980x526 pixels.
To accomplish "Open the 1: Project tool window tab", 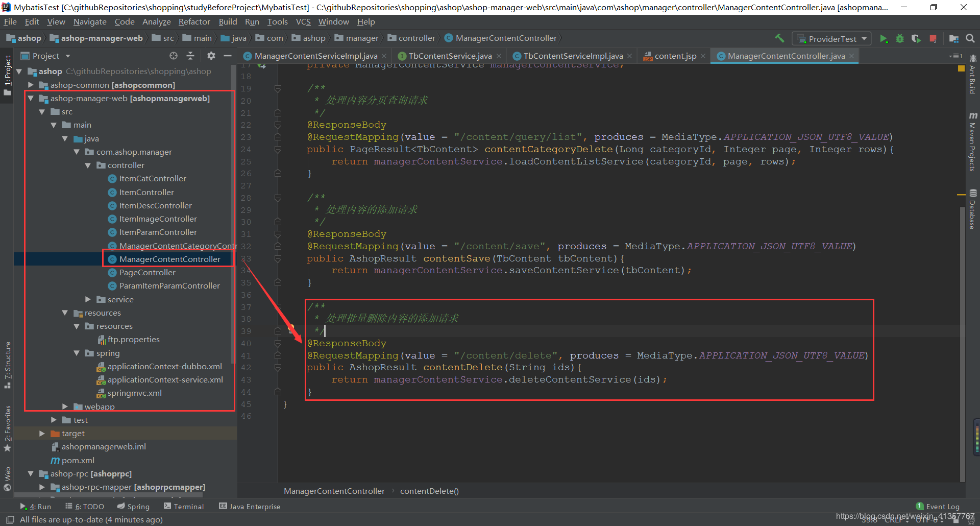I will click(7, 75).
